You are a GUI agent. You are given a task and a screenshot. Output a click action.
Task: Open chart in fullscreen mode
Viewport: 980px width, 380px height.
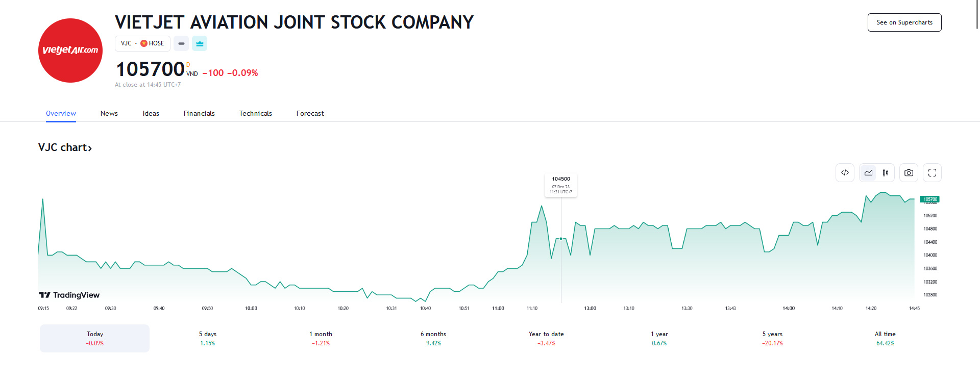(x=932, y=173)
